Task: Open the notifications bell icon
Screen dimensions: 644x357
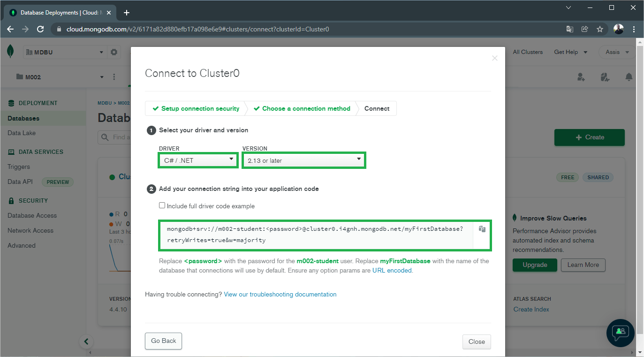Action: [629, 77]
